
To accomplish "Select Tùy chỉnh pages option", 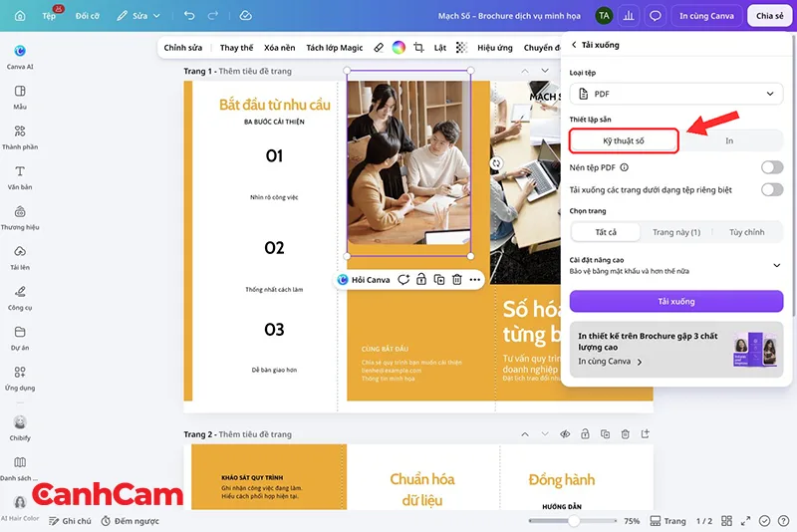I will [x=746, y=232].
